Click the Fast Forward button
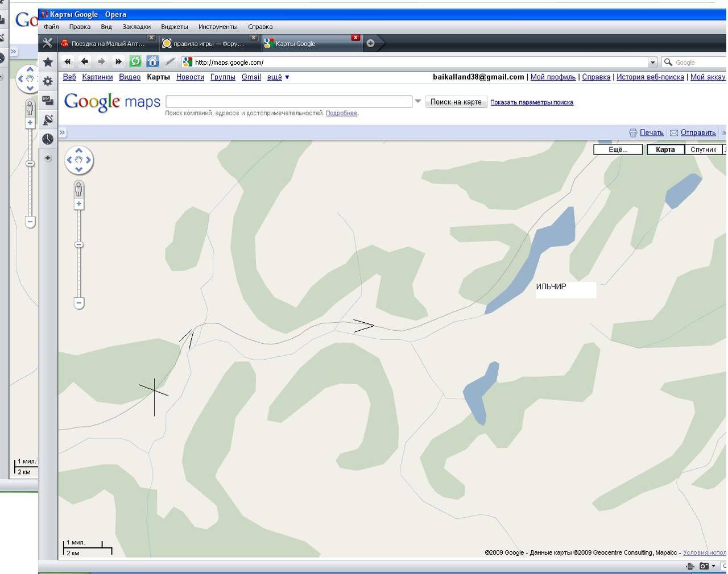The height and width of the screenshot is (574, 728). pos(118,61)
